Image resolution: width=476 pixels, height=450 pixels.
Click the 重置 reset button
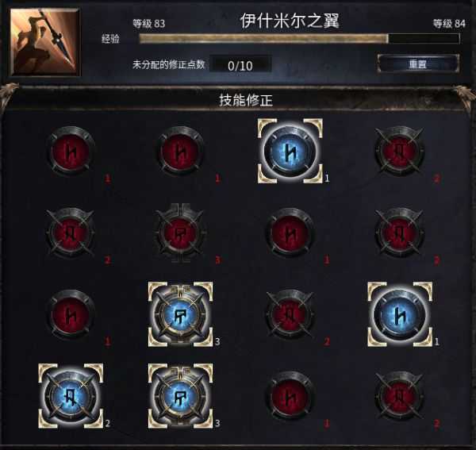(418, 63)
